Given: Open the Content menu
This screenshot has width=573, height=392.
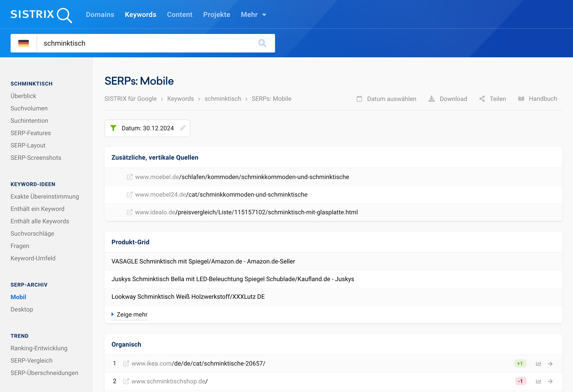Looking at the screenshot, I should (x=180, y=15).
